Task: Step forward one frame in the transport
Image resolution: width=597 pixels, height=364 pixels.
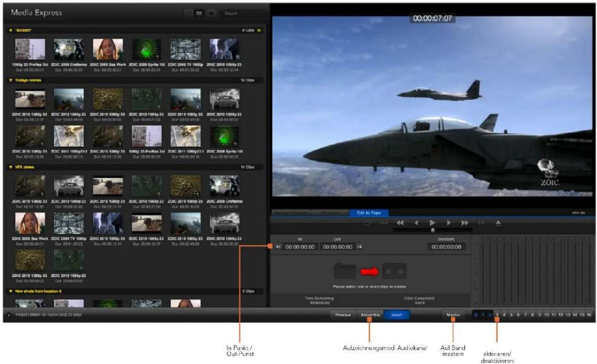Action: pos(449,223)
